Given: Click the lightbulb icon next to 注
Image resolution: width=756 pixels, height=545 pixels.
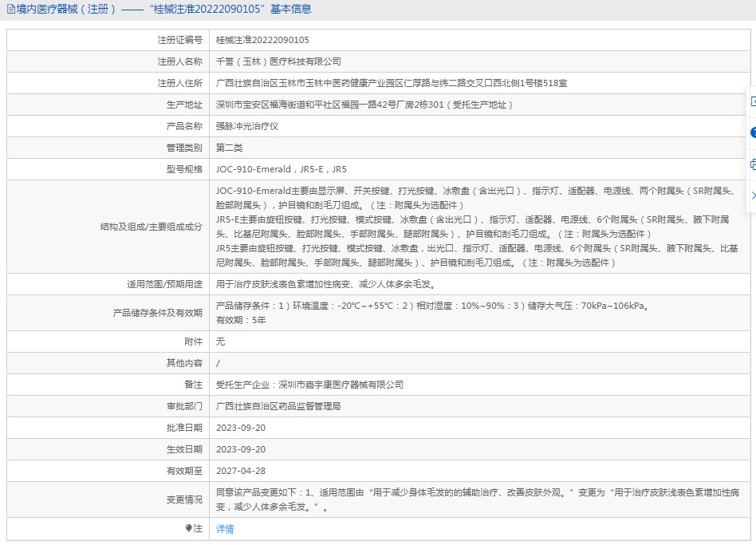Looking at the screenshot, I should point(188,528).
